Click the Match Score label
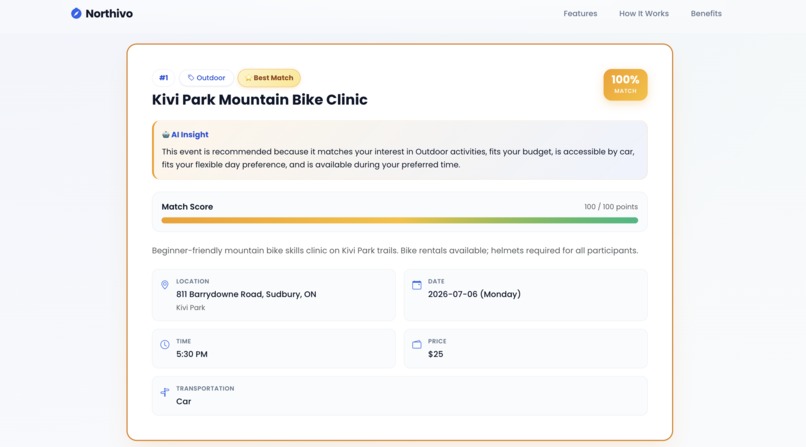The width and height of the screenshot is (806, 447). tap(187, 207)
